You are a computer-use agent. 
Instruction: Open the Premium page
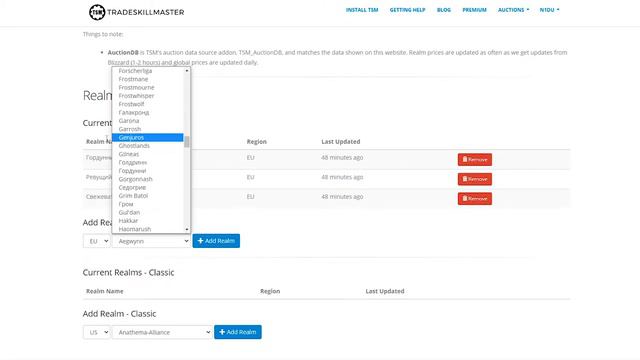[474, 10]
